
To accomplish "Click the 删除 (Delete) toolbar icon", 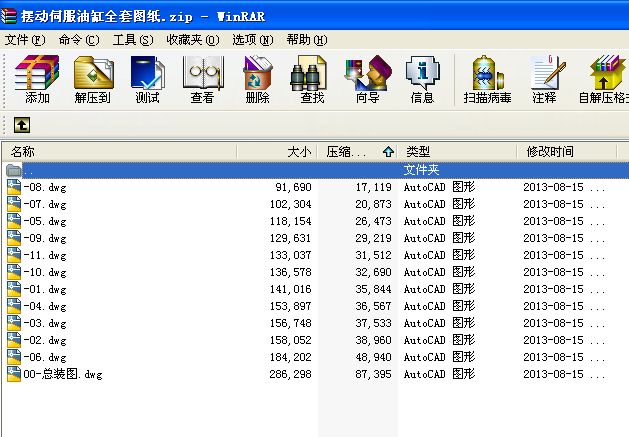I will 258,79.
